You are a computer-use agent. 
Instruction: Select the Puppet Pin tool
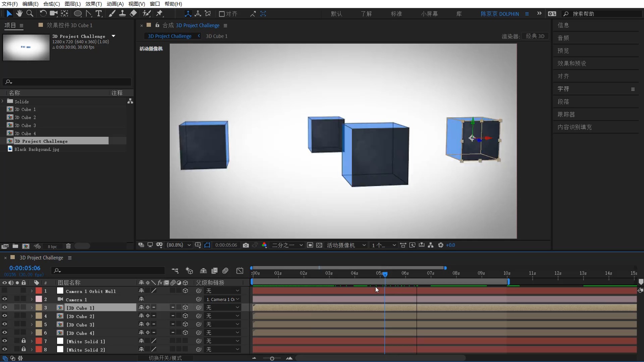(x=159, y=13)
